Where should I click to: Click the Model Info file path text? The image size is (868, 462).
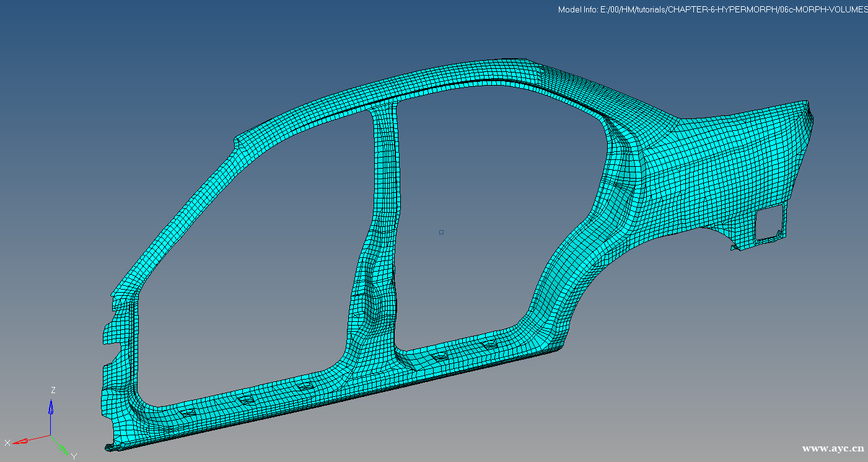(x=711, y=9)
